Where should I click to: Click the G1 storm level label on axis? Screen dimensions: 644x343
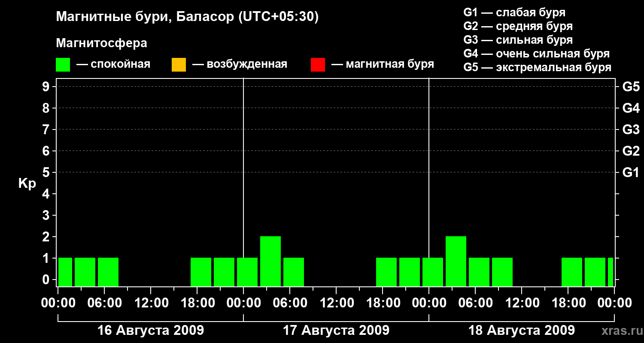[631, 172]
